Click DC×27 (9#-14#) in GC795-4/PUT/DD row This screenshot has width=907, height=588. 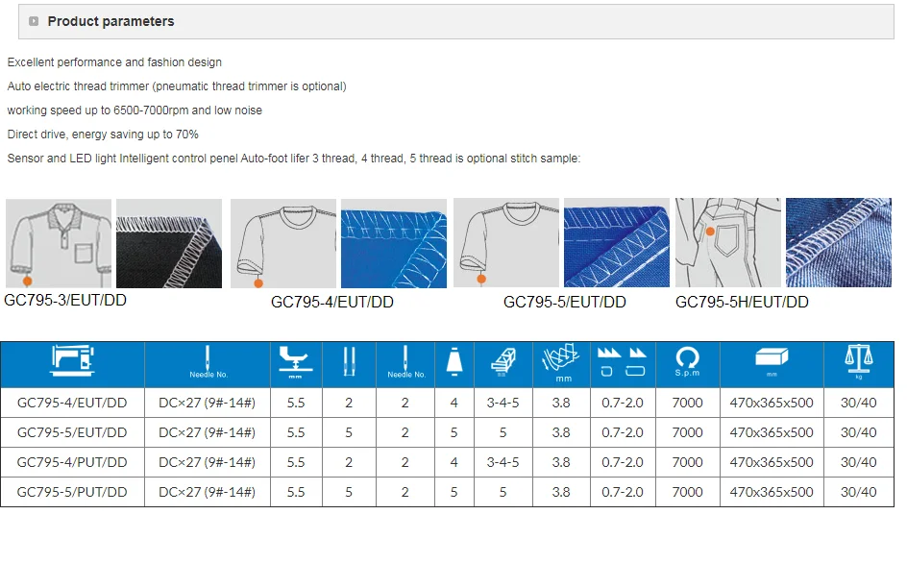[x=208, y=462]
